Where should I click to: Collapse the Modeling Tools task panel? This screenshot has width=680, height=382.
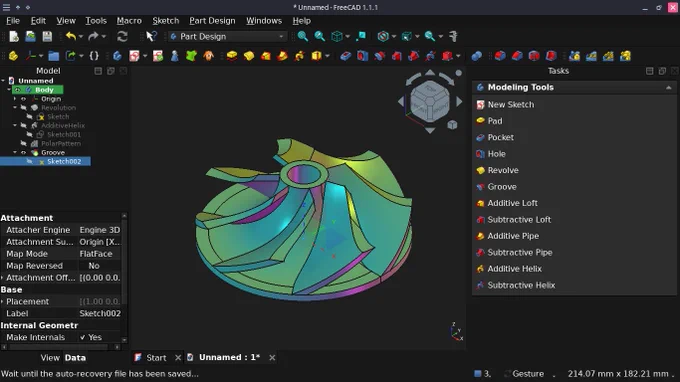(x=668, y=88)
